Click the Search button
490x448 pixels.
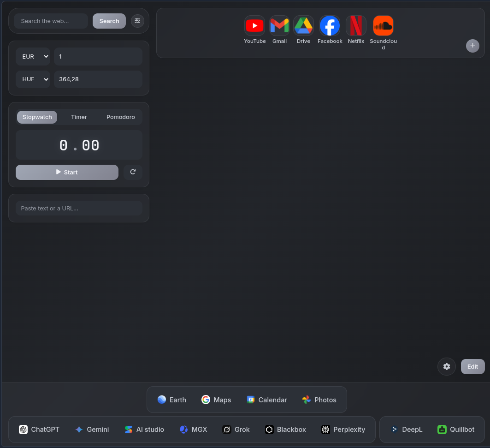(109, 21)
